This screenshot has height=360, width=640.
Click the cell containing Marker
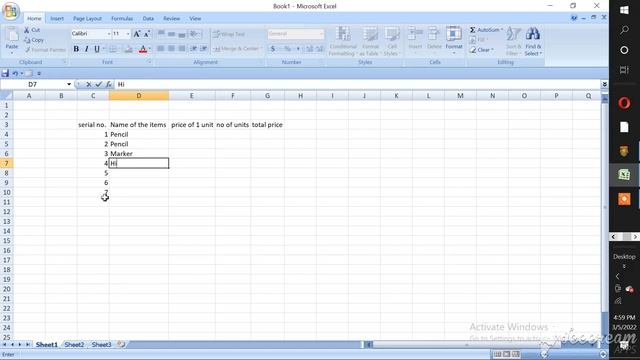tap(139, 154)
